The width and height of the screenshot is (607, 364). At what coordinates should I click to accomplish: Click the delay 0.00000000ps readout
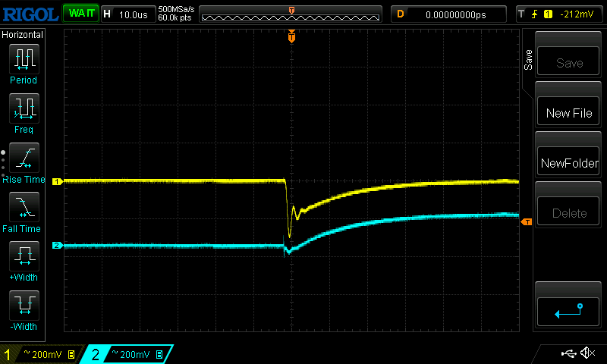click(x=456, y=14)
